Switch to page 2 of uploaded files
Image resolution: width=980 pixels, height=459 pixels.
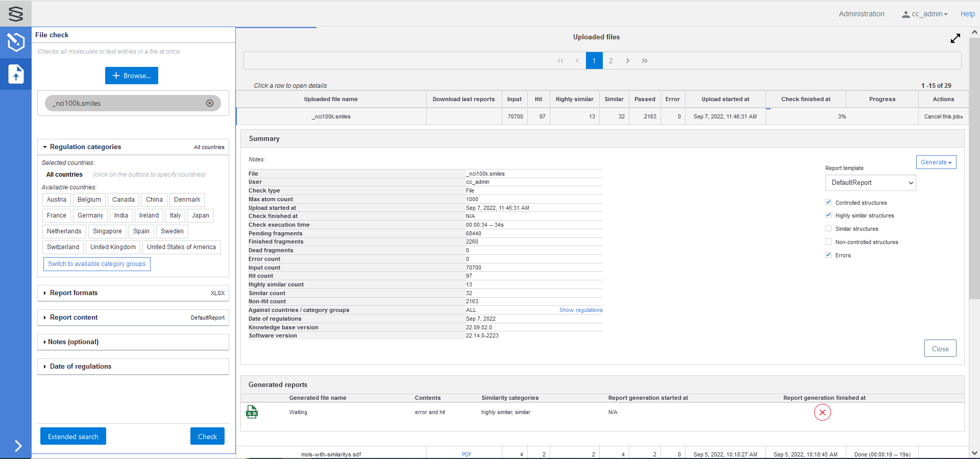pyautogui.click(x=610, y=61)
